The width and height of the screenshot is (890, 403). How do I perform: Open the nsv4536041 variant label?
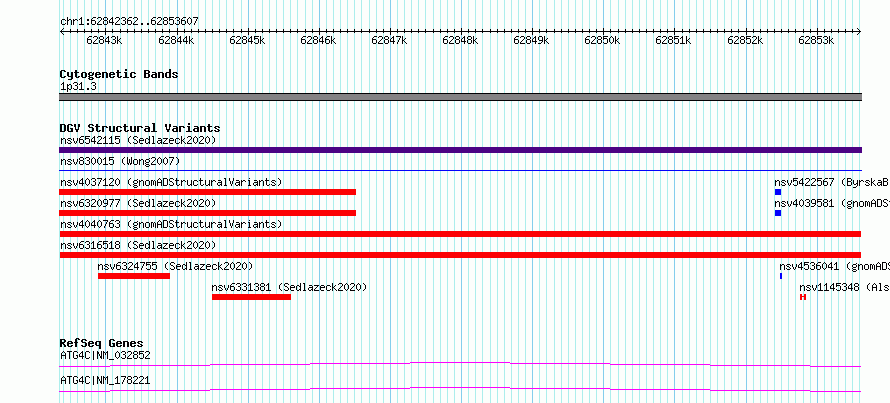(x=834, y=266)
